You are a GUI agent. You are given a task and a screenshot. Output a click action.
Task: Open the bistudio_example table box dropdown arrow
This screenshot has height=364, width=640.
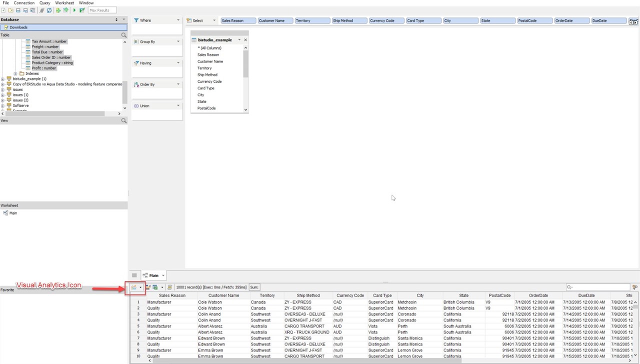pyautogui.click(x=239, y=40)
